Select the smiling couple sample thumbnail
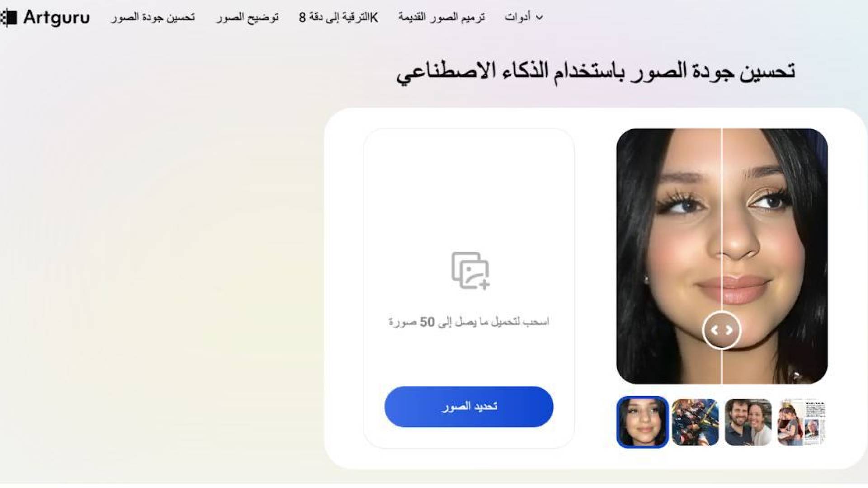868x488 pixels. point(748,422)
